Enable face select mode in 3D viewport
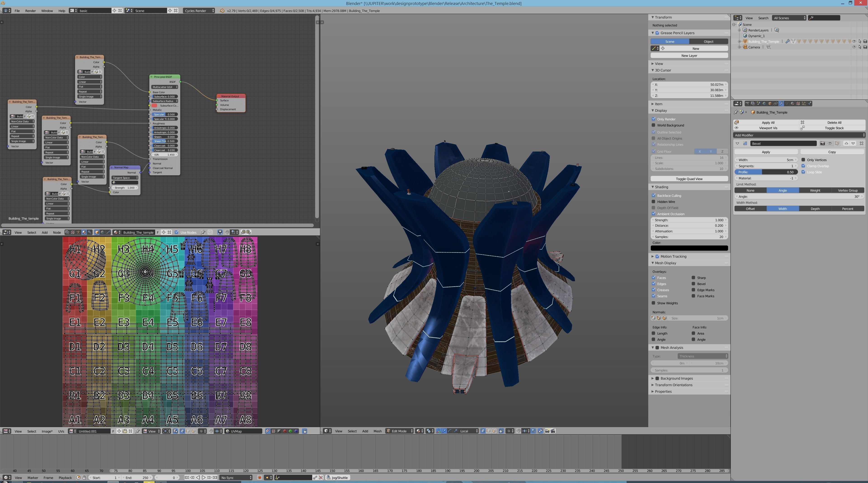This screenshot has height=483, width=868. pos(494,431)
